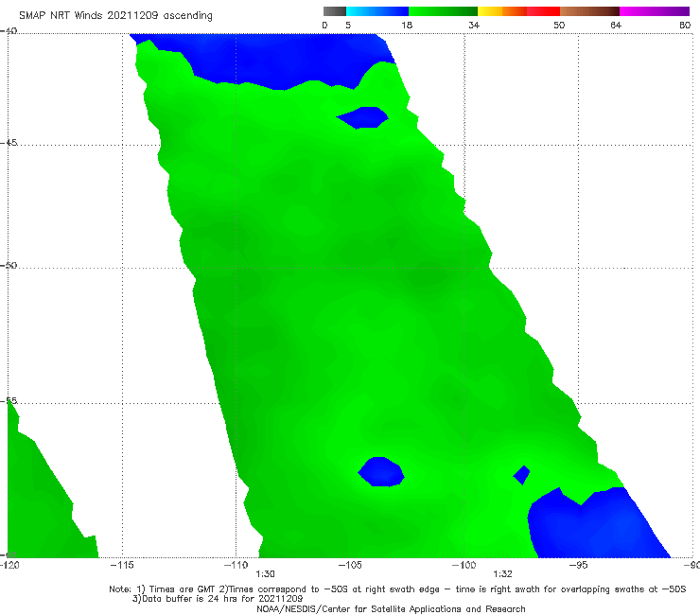Click the latitude label '-45'
Screen dimensions: 700x615
click(x=9, y=143)
